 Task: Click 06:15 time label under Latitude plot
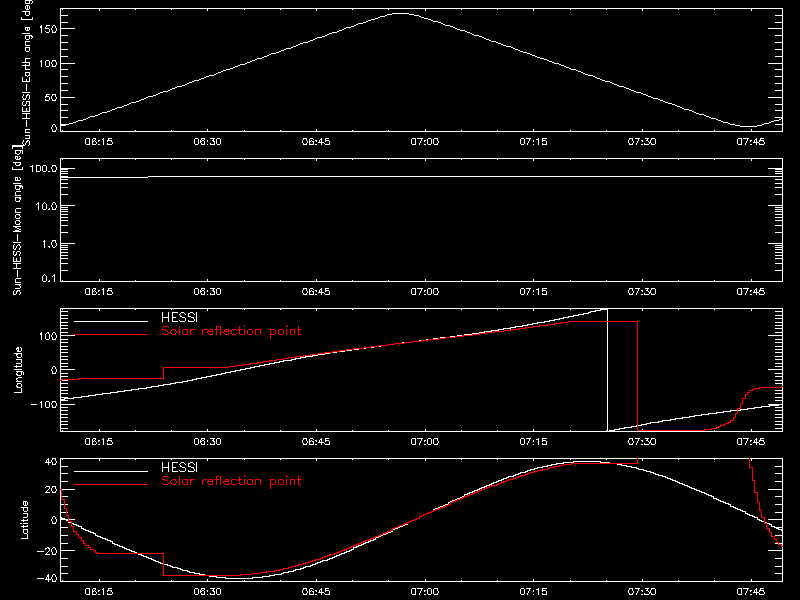[98, 592]
